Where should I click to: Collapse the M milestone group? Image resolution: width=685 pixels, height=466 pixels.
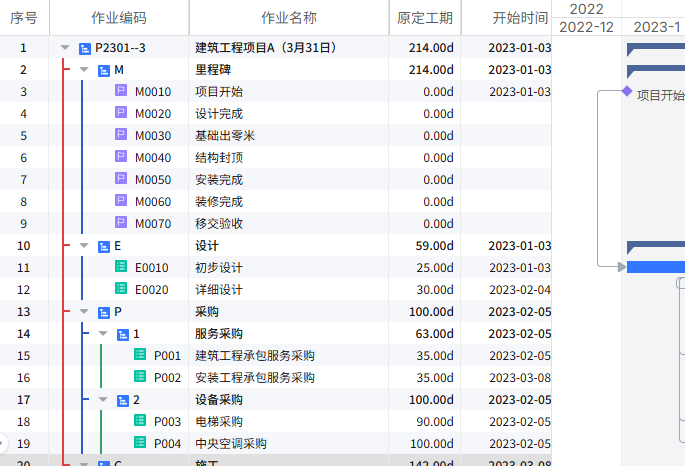pyautogui.click(x=84, y=70)
